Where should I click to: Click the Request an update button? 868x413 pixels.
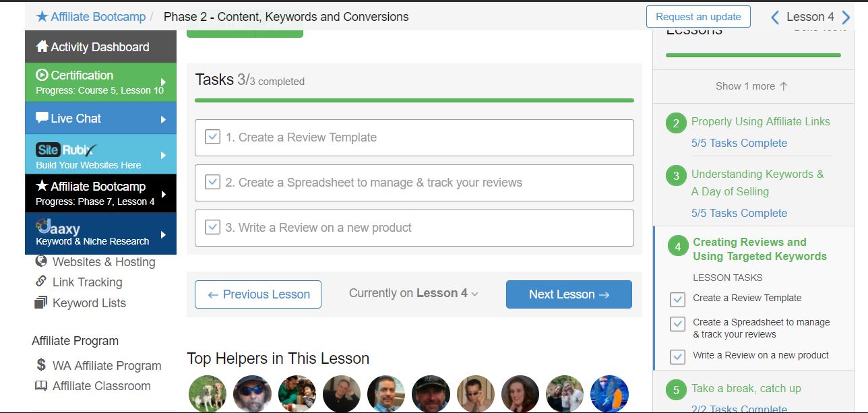click(698, 17)
